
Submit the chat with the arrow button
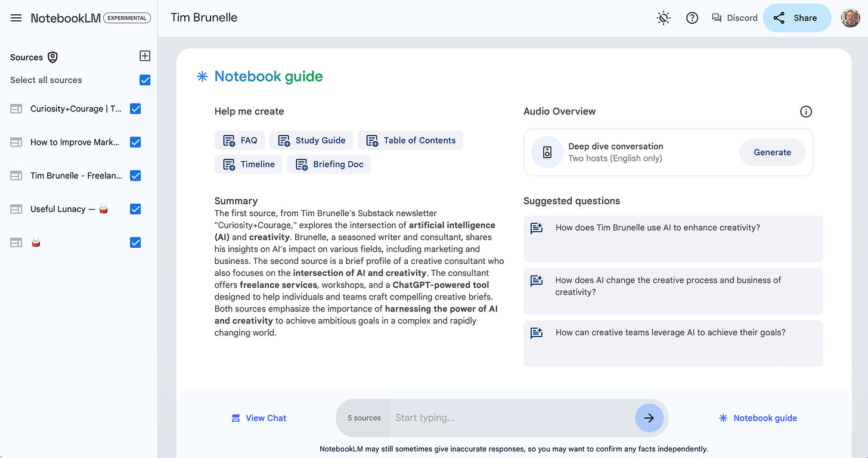coord(649,418)
